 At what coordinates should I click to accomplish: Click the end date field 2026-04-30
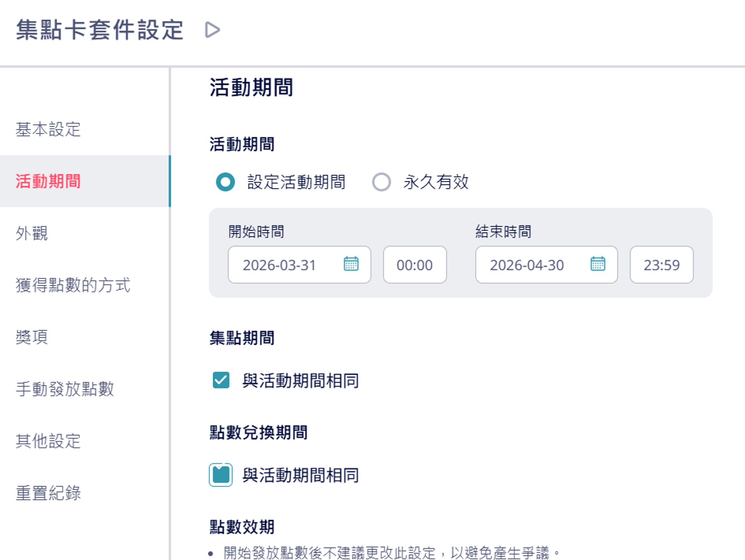point(527,265)
